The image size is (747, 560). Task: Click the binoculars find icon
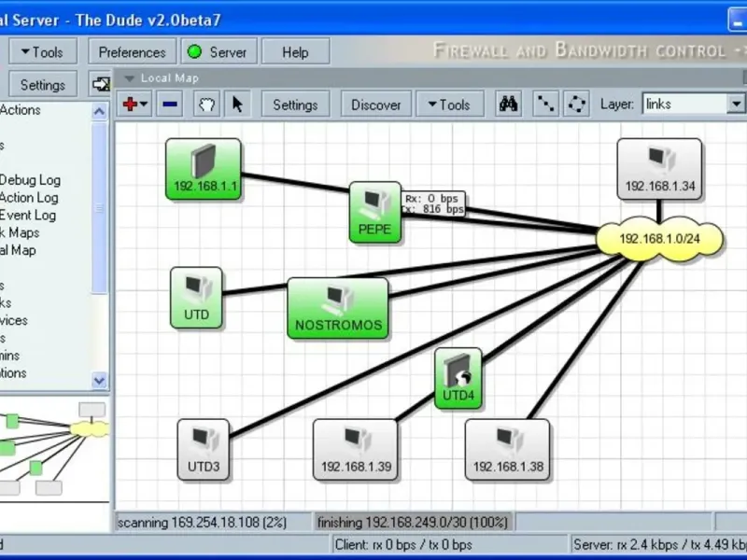(x=508, y=104)
